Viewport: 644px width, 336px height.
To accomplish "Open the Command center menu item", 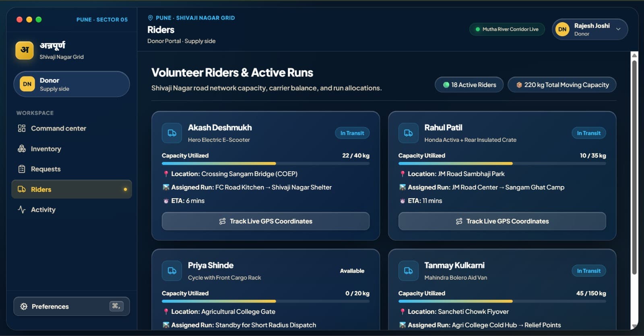I will (72, 129).
